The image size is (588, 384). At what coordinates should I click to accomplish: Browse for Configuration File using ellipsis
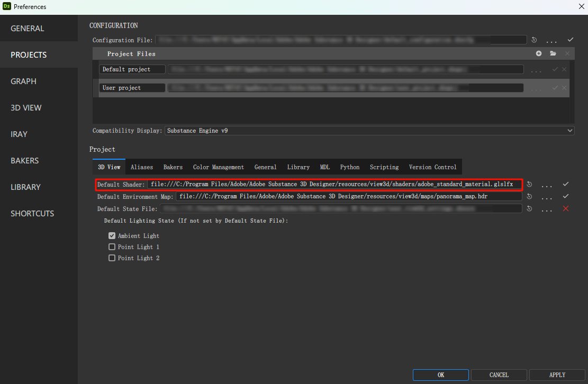[551, 41]
